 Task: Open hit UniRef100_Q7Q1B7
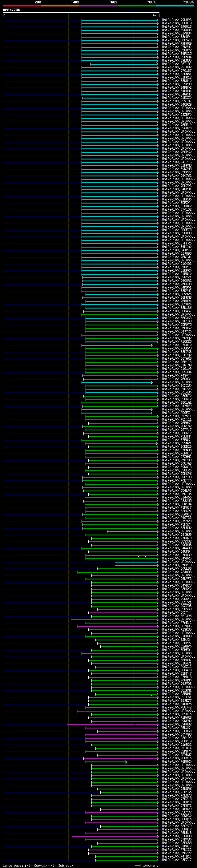click(x=177, y=71)
